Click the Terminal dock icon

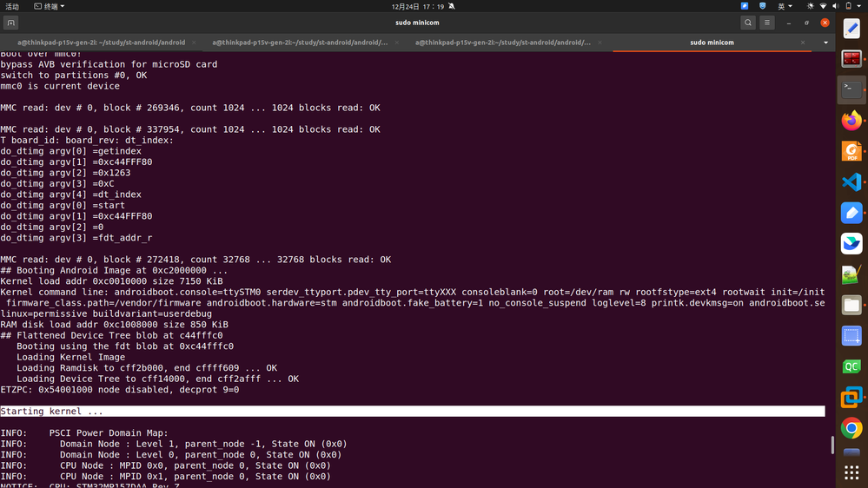coord(851,89)
